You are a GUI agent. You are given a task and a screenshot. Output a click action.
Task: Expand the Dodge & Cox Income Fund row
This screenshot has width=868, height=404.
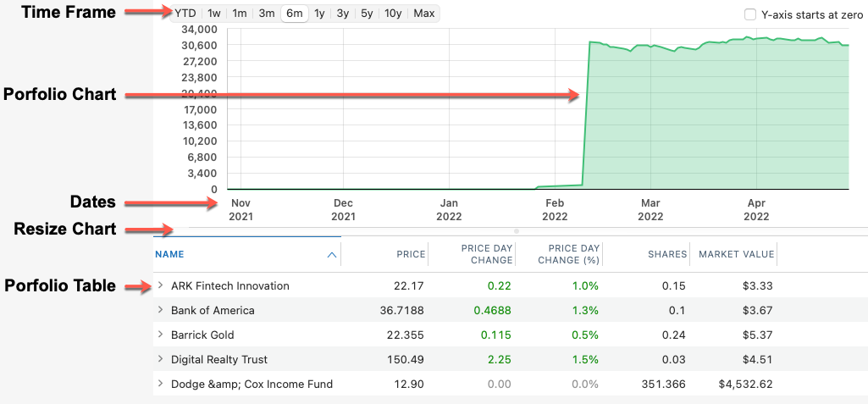161,384
